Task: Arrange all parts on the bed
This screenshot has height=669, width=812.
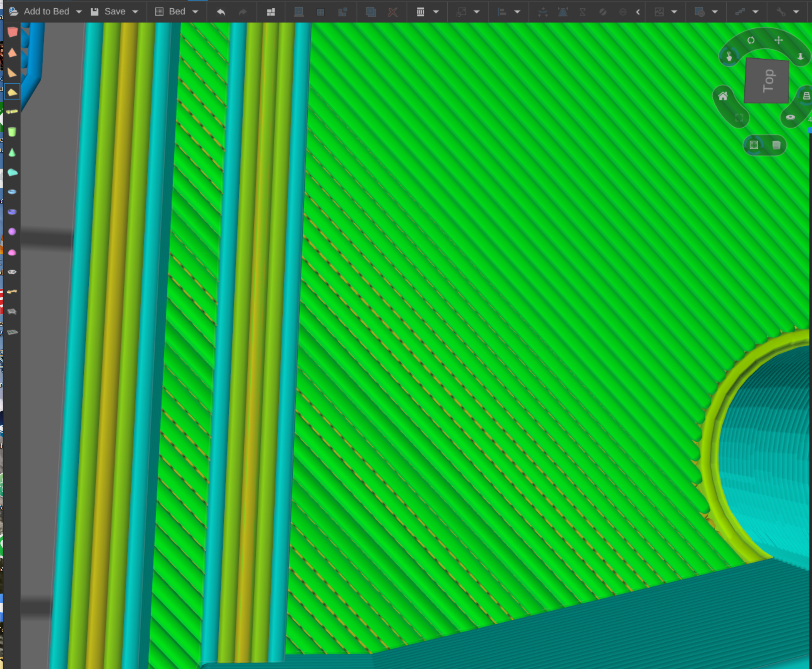Action: (271, 12)
